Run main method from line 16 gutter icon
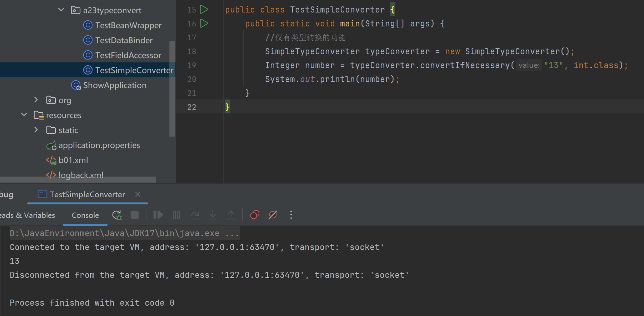 [204, 23]
